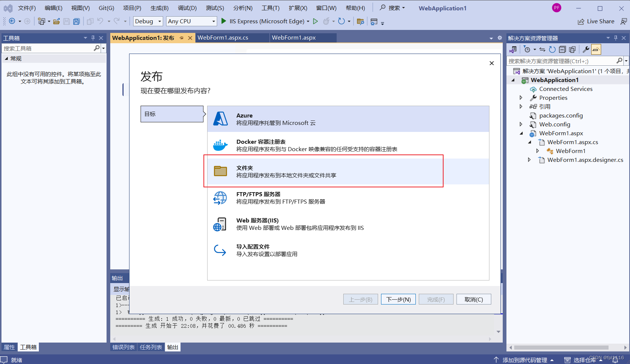Click the 搜索工具箱 toolbox search field
The image size is (630, 364).
pos(47,48)
